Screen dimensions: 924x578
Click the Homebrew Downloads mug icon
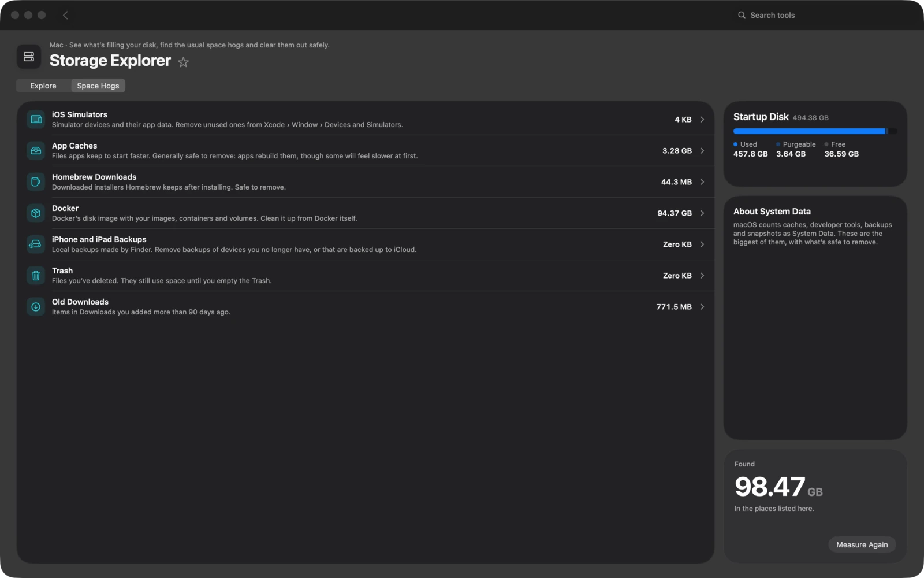[x=36, y=182]
